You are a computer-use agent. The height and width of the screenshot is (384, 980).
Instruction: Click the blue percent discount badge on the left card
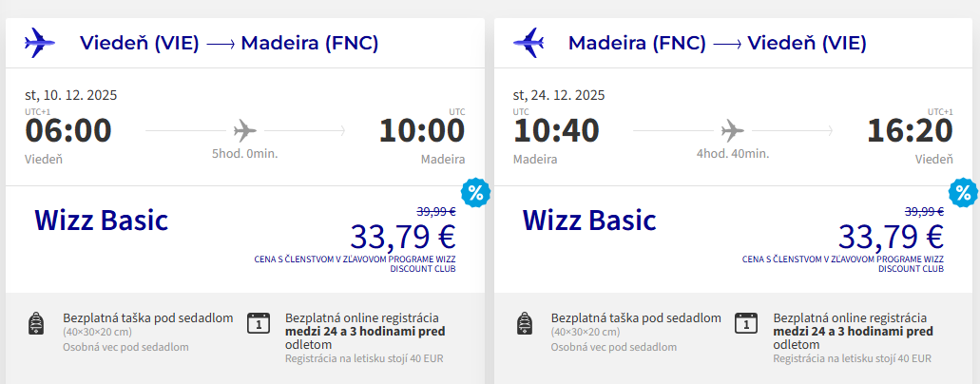click(x=474, y=193)
